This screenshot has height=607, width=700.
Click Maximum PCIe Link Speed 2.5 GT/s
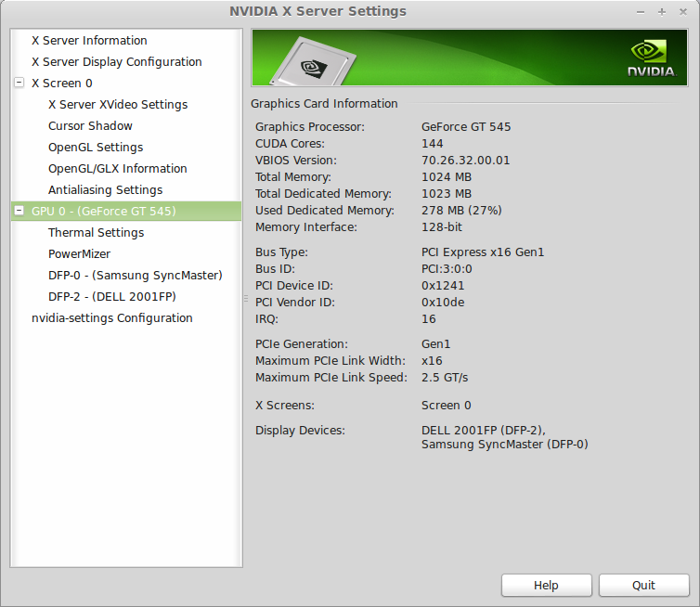[x=445, y=378]
